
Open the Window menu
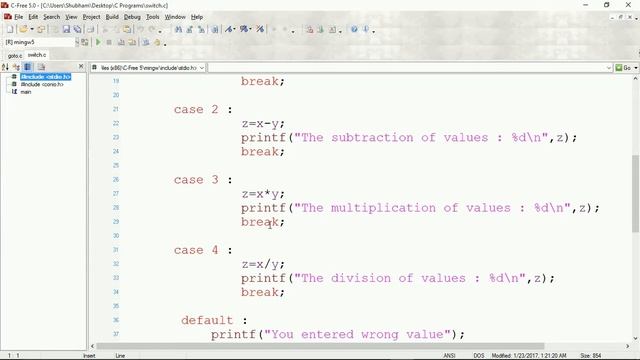pos(175,17)
